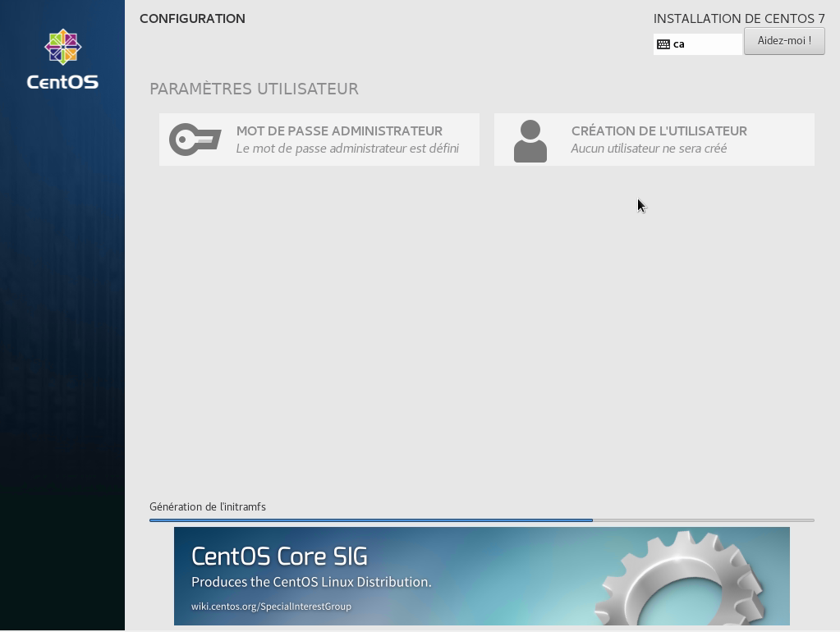The width and height of the screenshot is (840, 632).
Task: Click the keyboard icon beside "ca"
Action: click(663, 44)
